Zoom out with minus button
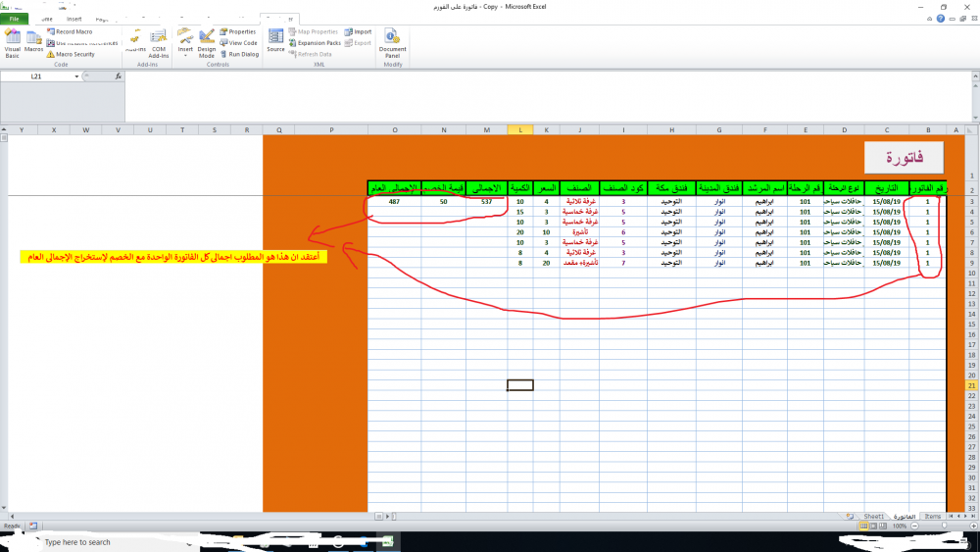This screenshot has width=980, height=552. pos(915,527)
